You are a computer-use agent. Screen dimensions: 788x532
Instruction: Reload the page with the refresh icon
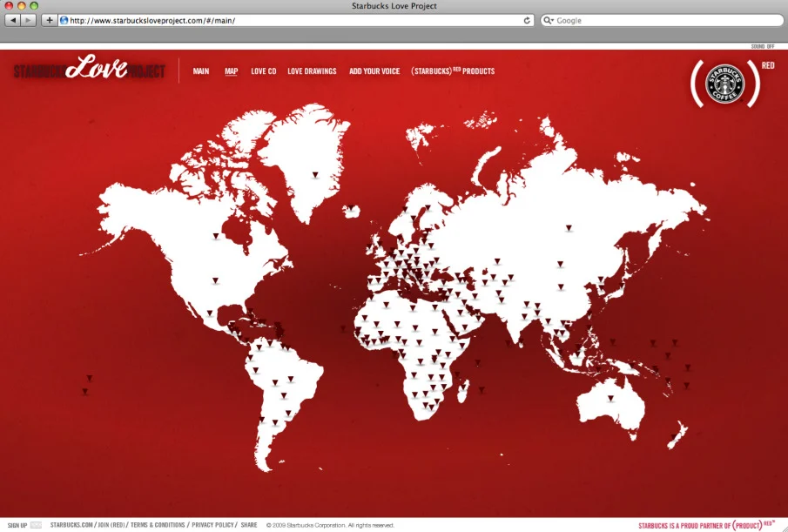pyautogui.click(x=527, y=21)
